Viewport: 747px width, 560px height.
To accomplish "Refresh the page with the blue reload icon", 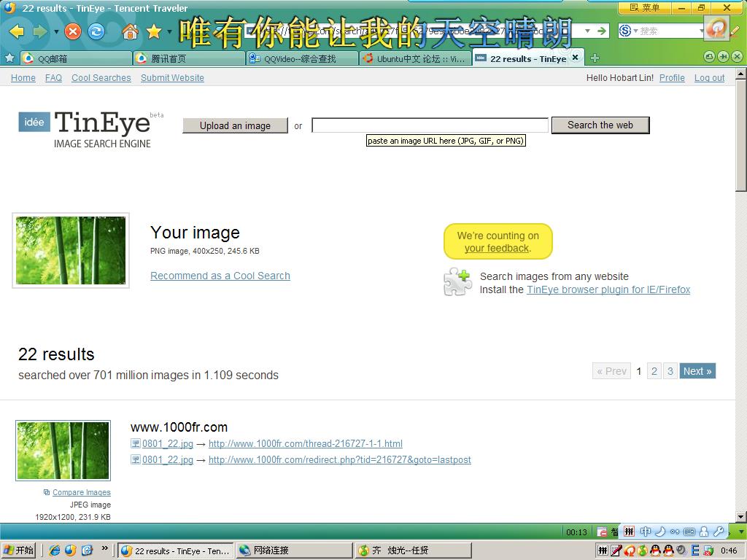I will tap(97, 31).
